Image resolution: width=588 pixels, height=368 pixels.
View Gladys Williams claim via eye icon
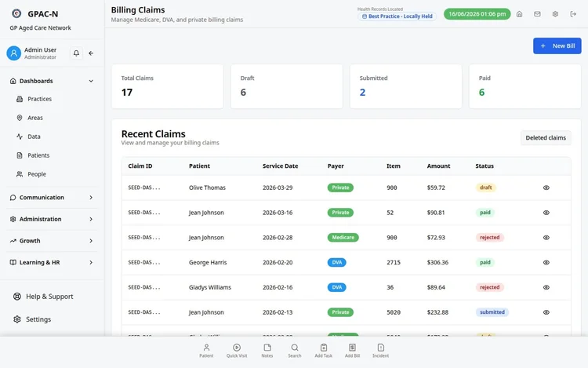[546, 287]
